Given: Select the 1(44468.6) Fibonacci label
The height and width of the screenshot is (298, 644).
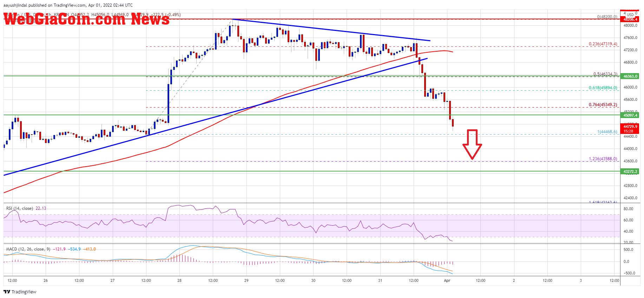Looking at the screenshot, I should (607, 132).
